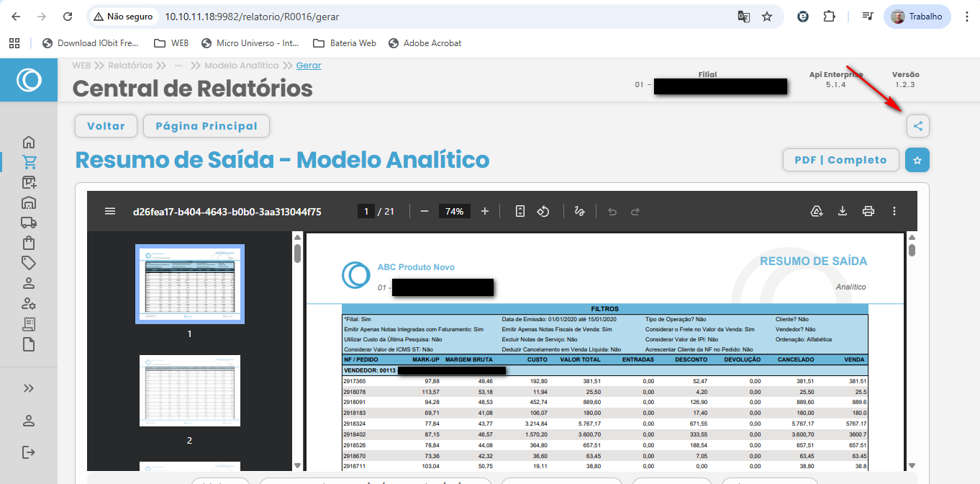Rotate the PDF document counterclockwise
Screen dimensions: 980x484
(x=544, y=211)
